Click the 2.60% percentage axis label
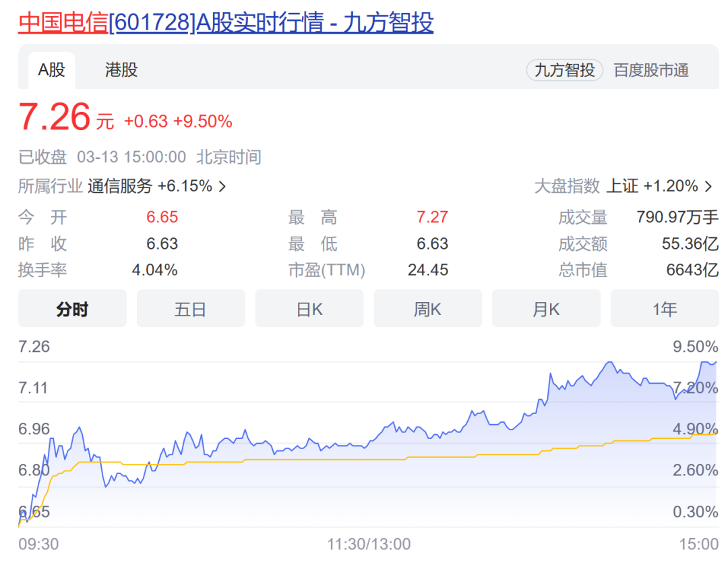 tap(696, 470)
